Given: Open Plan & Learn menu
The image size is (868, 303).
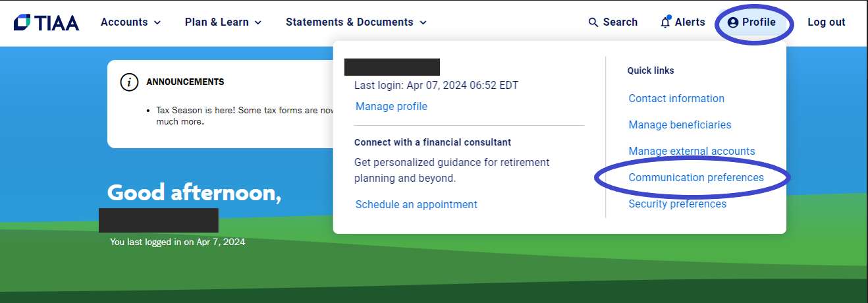Looking at the screenshot, I should point(223,22).
